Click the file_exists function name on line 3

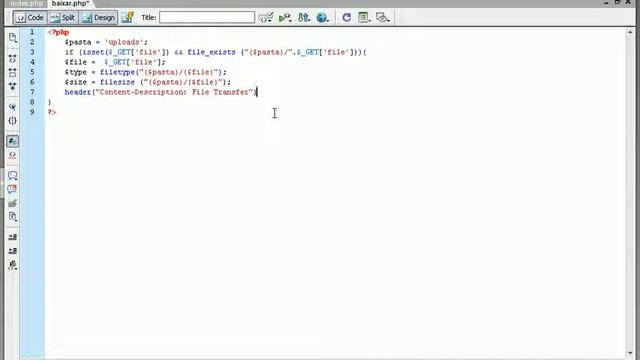[x=211, y=52]
